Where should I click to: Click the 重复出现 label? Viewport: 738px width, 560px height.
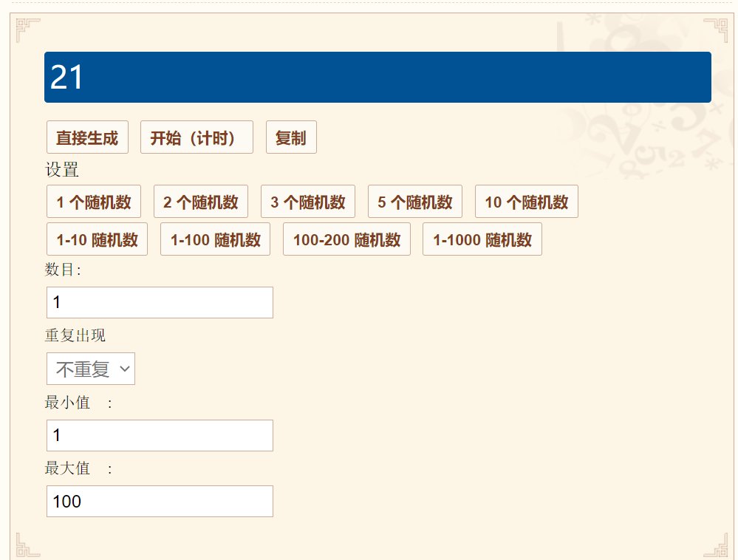[x=75, y=335]
